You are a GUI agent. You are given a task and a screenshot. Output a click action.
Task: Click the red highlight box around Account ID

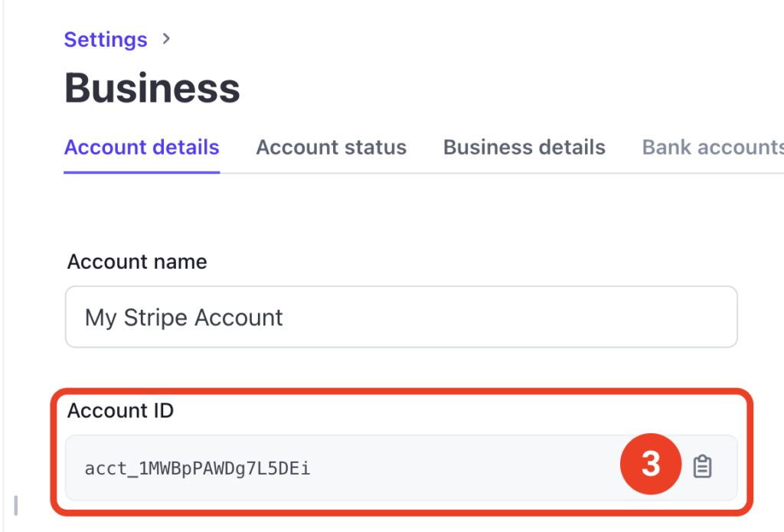(402, 390)
